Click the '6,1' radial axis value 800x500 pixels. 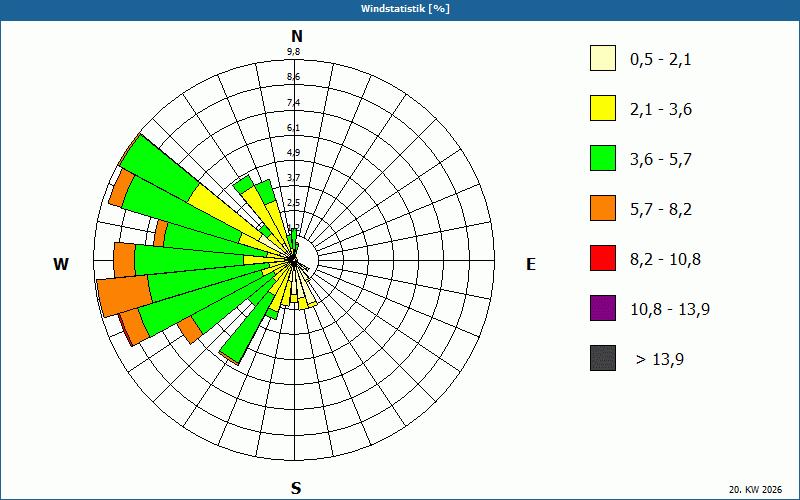click(x=293, y=128)
